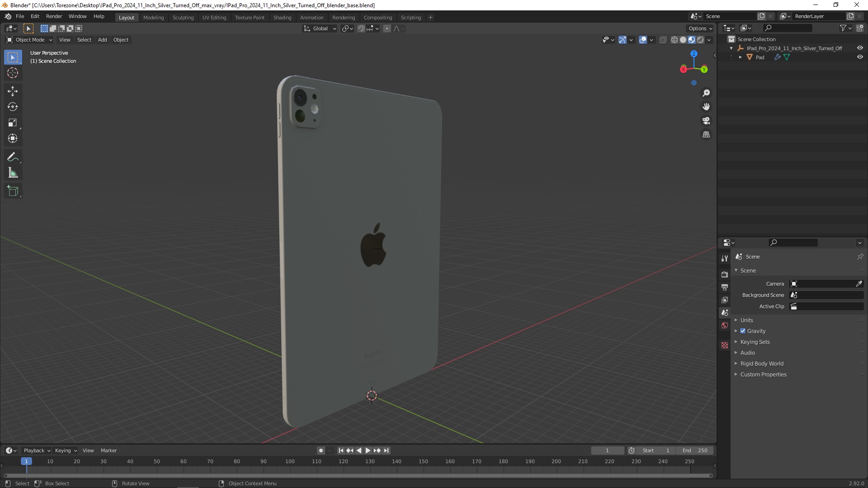Toggle proportional editing
The height and width of the screenshot is (488, 868).
(x=387, y=28)
